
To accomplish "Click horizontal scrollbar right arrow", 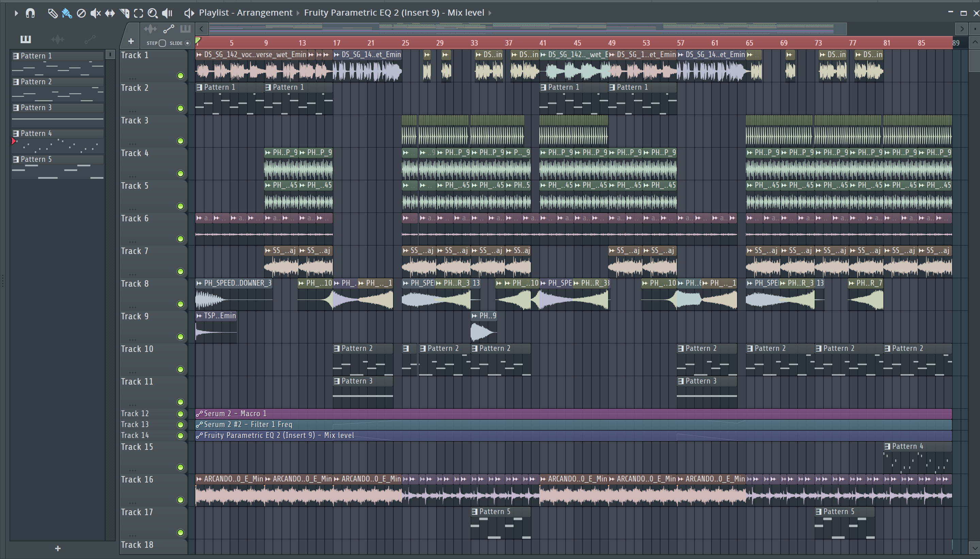I will 962,29.
